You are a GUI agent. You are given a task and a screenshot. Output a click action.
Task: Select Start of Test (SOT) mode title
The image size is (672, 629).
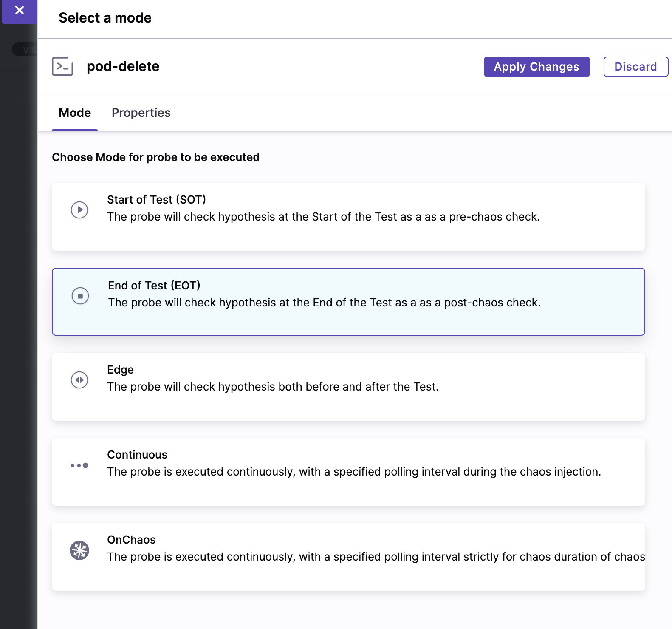click(x=156, y=200)
